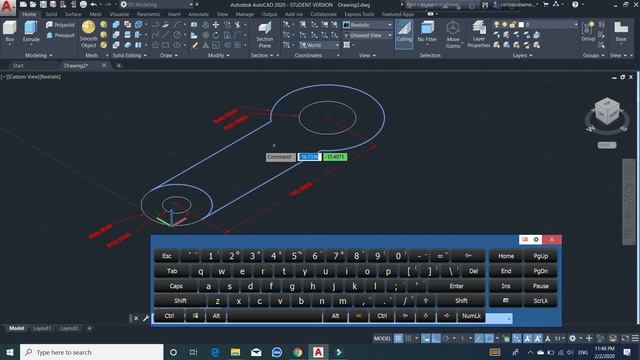Expand the Solid Editing panel

click(x=129, y=55)
